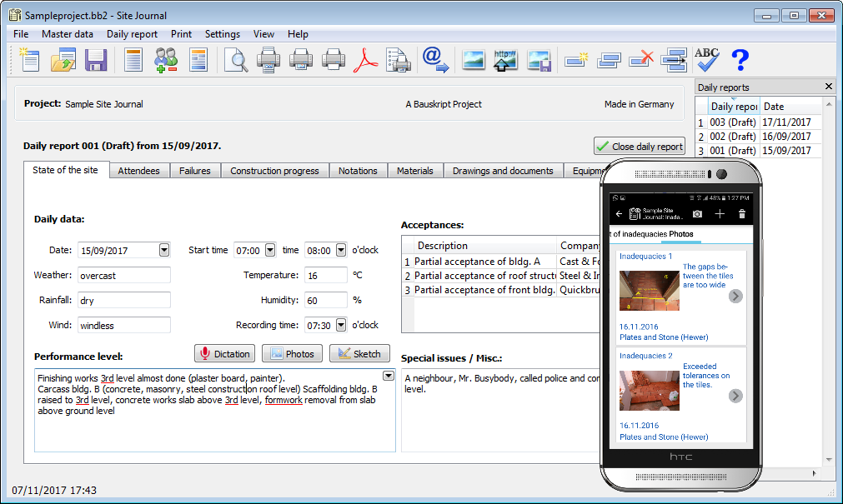
Task: Click the web upload http icon
Action: click(504, 60)
